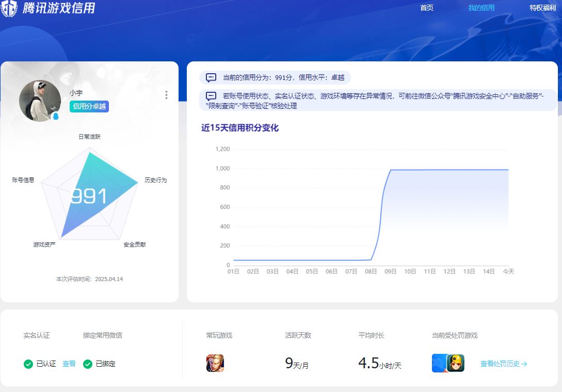Click the 绑定常用微信 label

click(103, 335)
